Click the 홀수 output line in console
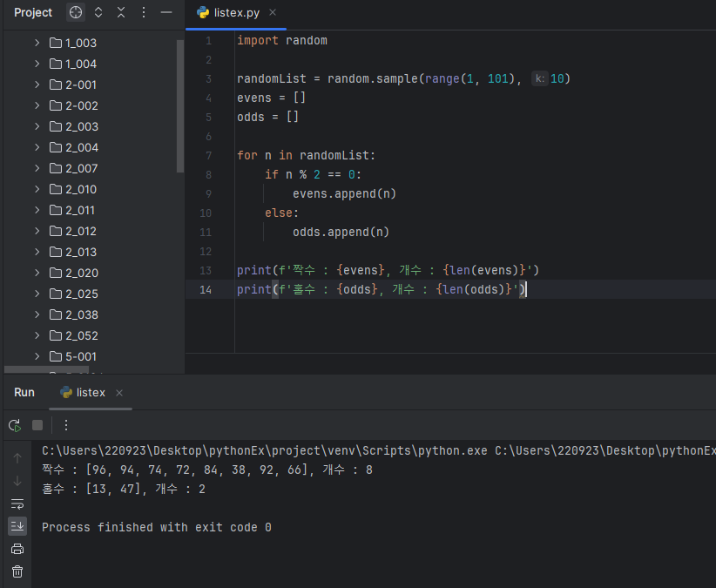The height and width of the screenshot is (588, 716). coord(124,489)
